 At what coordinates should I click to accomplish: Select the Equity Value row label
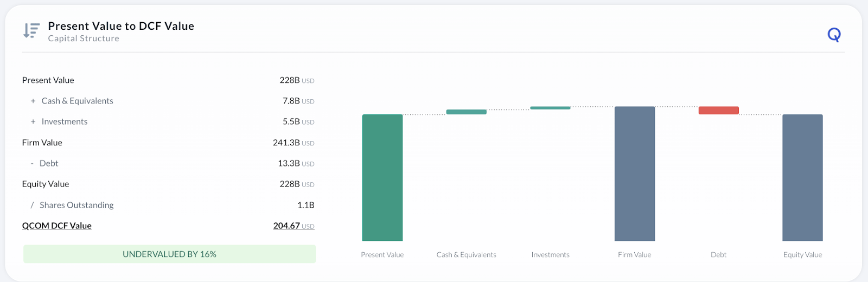tap(46, 184)
